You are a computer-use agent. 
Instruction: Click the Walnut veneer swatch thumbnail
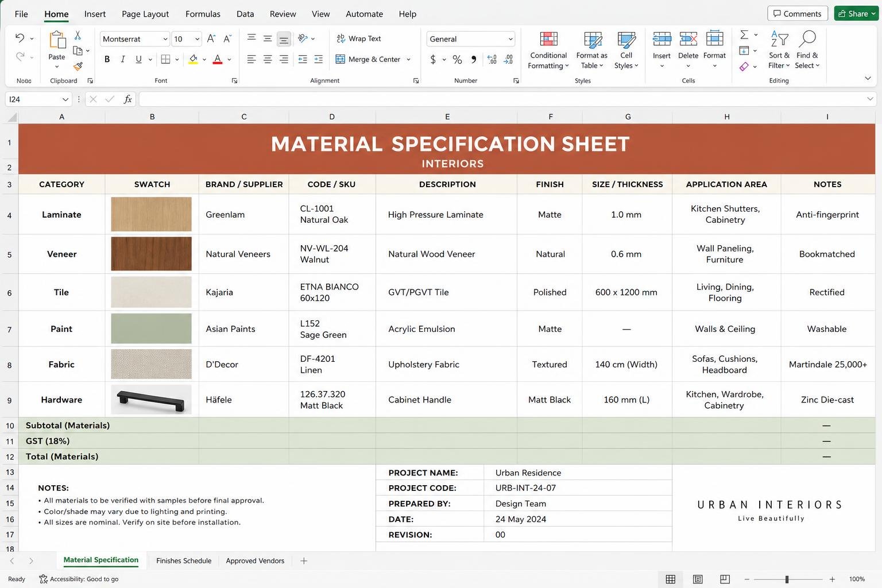(x=152, y=254)
